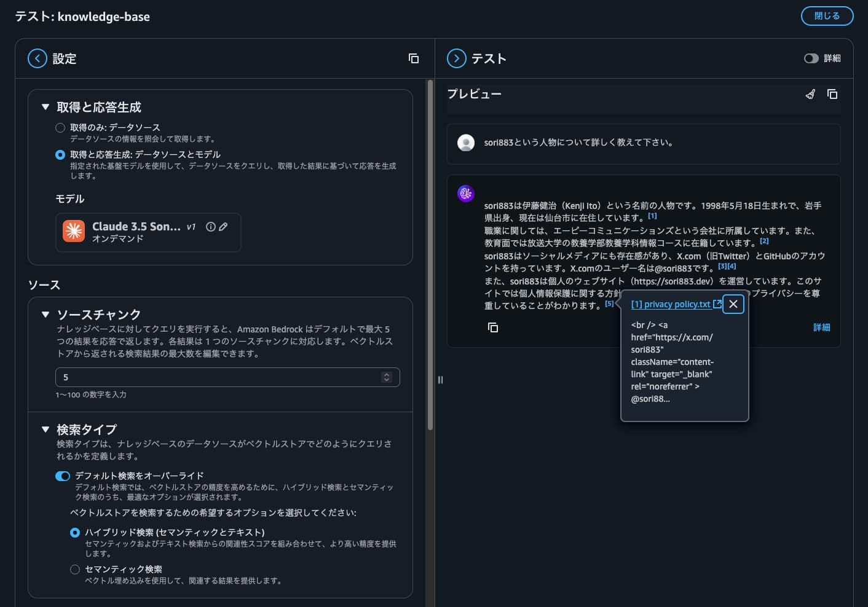
Task: Toggle the 詳細 switch on
Action: coord(811,58)
